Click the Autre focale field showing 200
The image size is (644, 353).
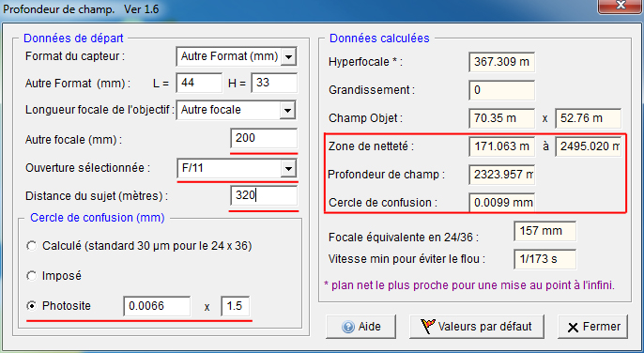pos(264,139)
